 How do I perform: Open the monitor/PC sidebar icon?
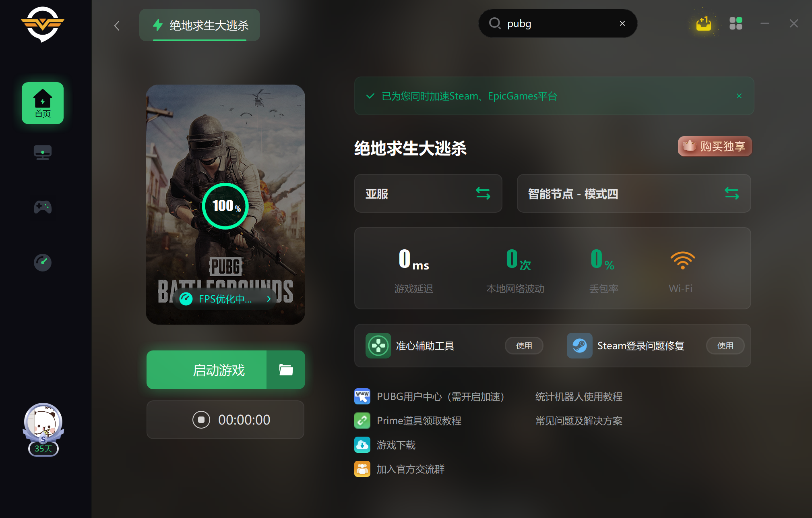[x=43, y=153]
